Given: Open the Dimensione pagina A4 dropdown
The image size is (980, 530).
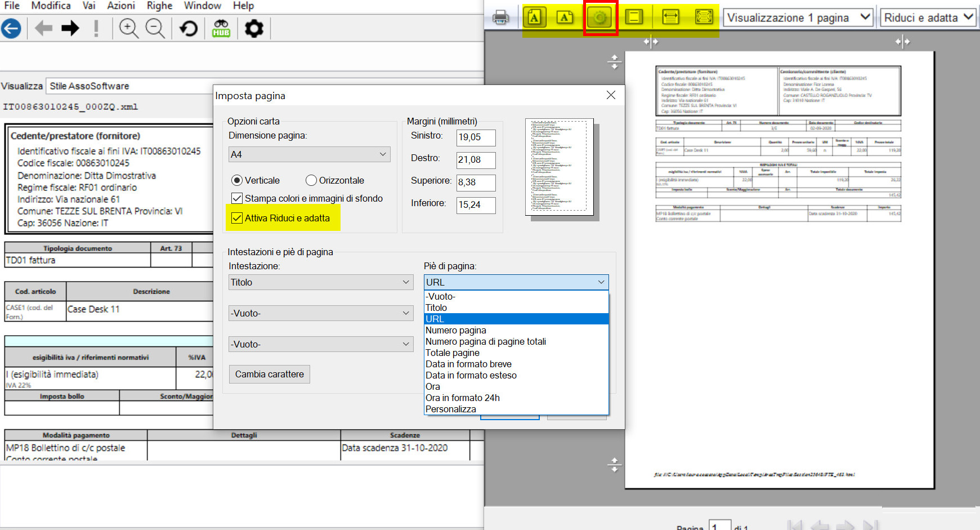Looking at the screenshot, I should pyautogui.click(x=310, y=154).
